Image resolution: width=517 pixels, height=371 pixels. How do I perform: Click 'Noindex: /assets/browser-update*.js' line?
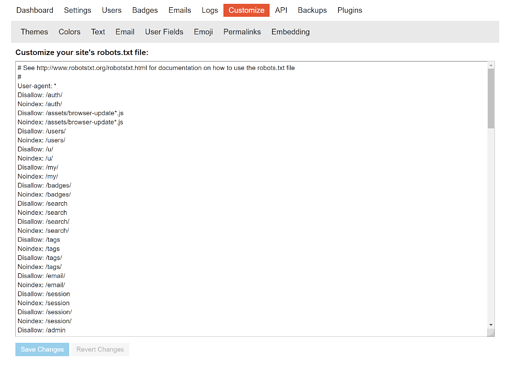pyautogui.click(x=70, y=122)
